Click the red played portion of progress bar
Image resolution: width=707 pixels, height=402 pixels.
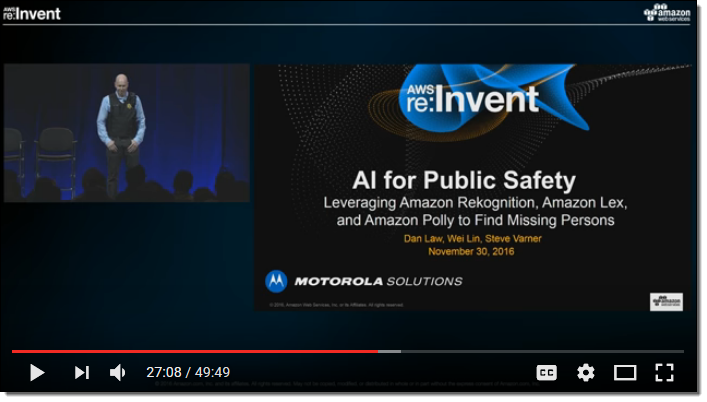195,352
